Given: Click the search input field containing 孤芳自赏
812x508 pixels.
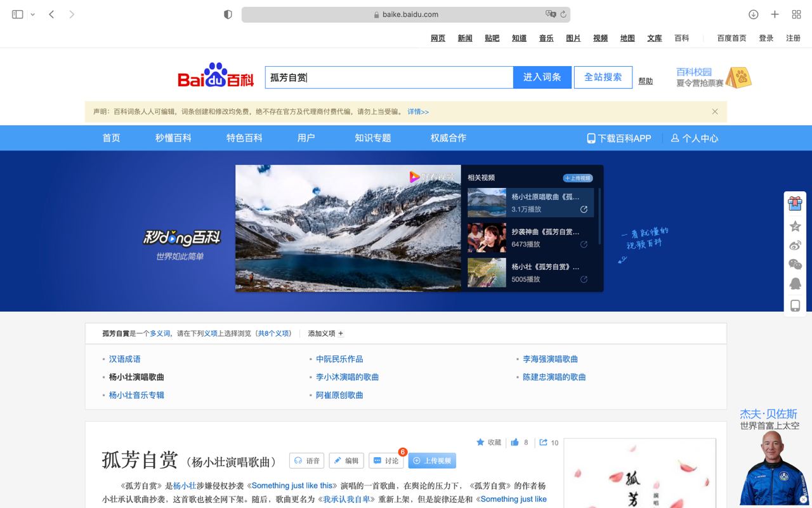Looking at the screenshot, I should [x=389, y=77].
